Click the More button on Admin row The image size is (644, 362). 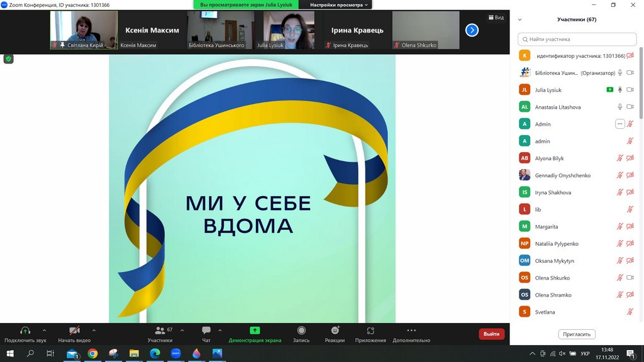[x=619, y=124]
